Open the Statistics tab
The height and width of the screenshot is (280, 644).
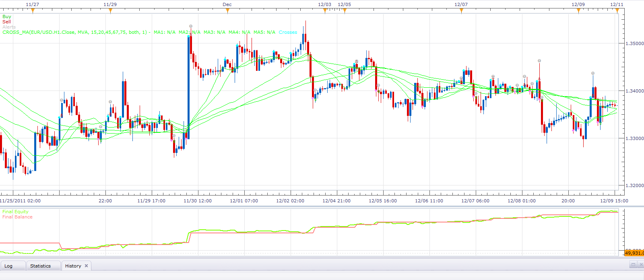41,266
